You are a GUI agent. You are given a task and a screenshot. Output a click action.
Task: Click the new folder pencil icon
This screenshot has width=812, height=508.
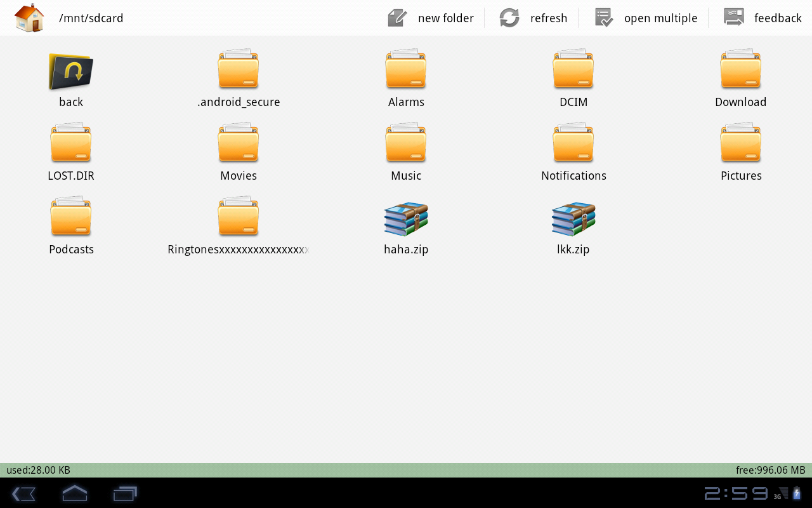tap(396, 18)
